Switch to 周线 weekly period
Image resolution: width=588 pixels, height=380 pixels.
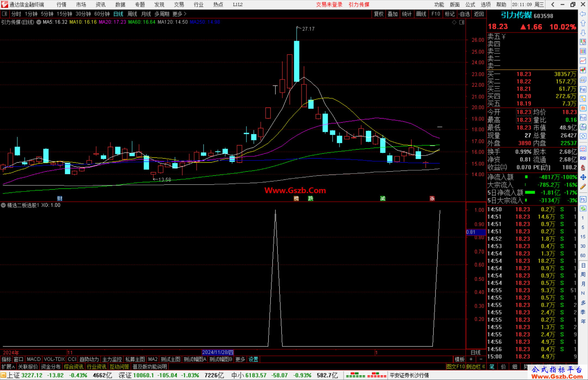click(x=132, y=14)
